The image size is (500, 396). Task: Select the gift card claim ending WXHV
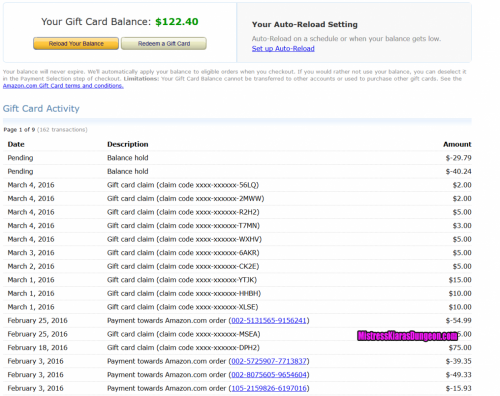184,239
